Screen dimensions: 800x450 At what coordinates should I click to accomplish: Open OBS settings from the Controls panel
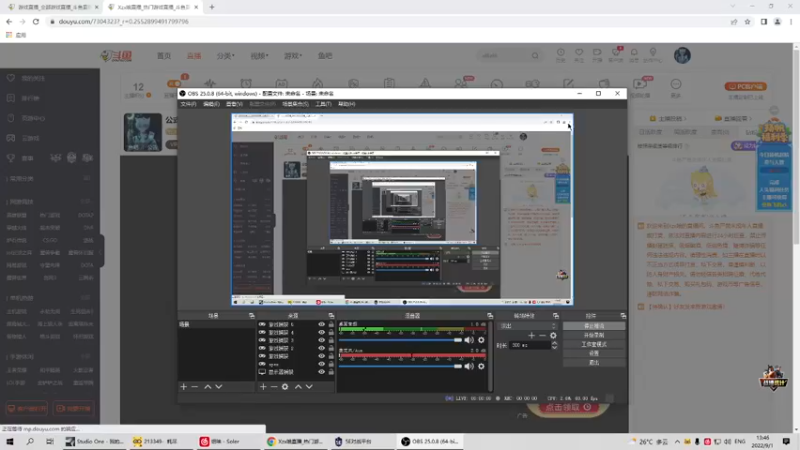(x=594, y=354)
